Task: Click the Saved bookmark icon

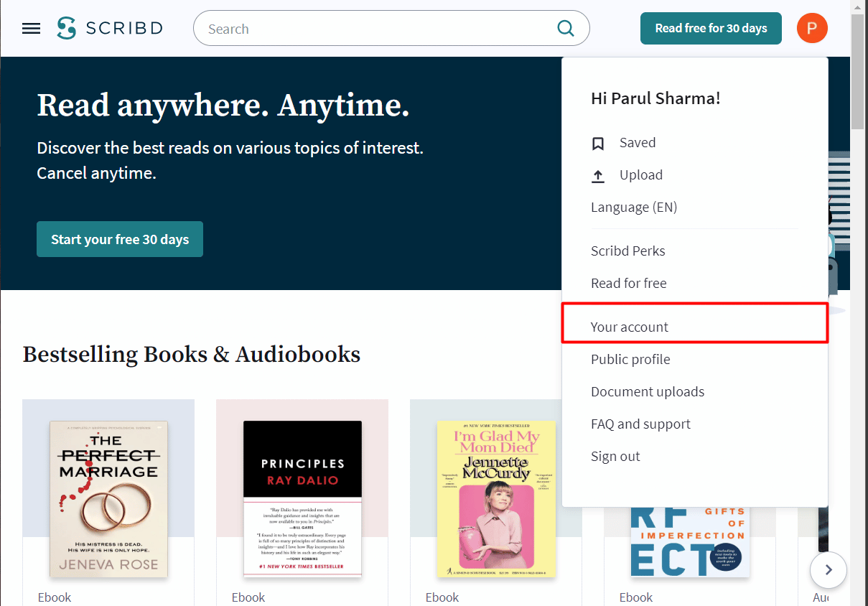Action: point(598,143)
